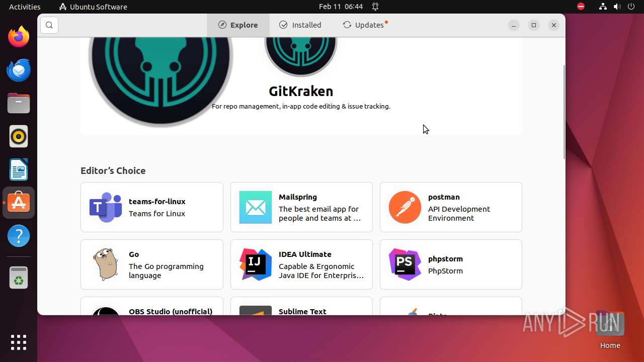Click the checkmark icon on the Installed tab
The image size is (644, 362).
click(x=283, y=25)
